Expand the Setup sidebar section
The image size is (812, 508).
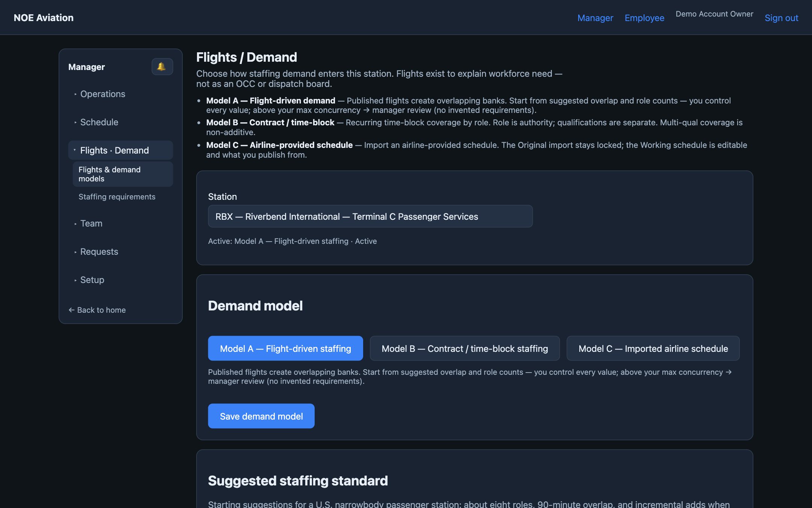121,280
